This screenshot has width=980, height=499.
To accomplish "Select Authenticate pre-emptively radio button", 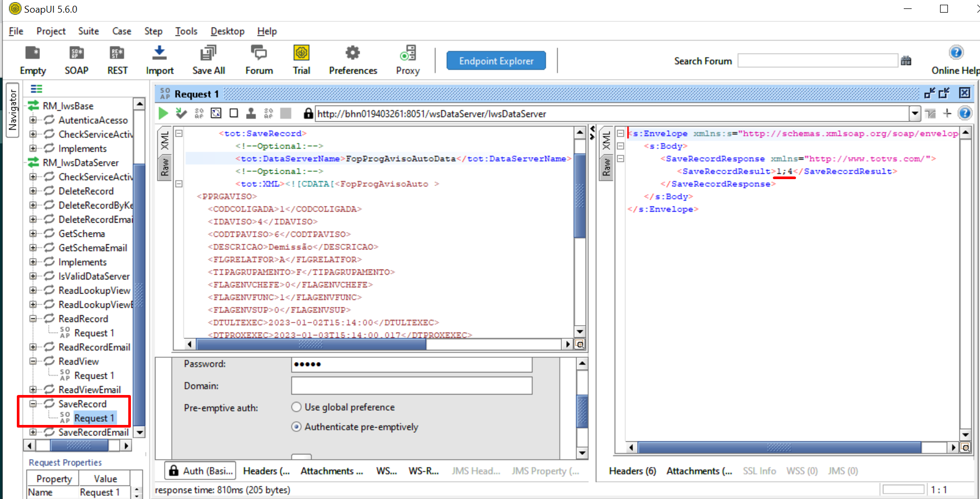I will [297, 427].
